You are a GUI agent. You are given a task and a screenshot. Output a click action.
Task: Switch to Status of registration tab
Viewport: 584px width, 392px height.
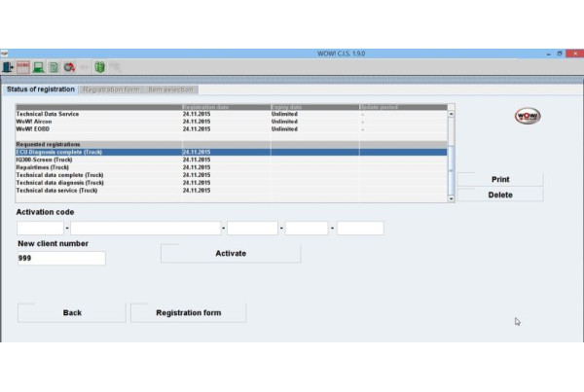pos(41,89)
